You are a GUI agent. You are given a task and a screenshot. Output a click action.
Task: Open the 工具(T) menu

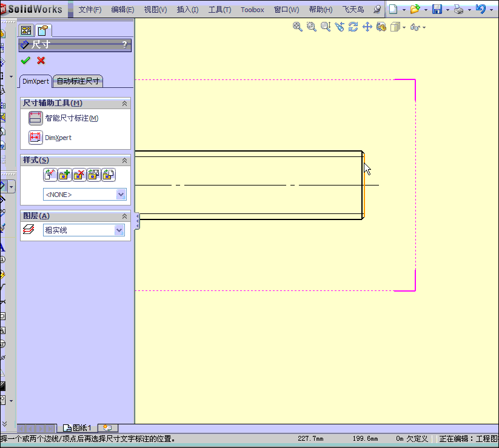tap(219, 10)
